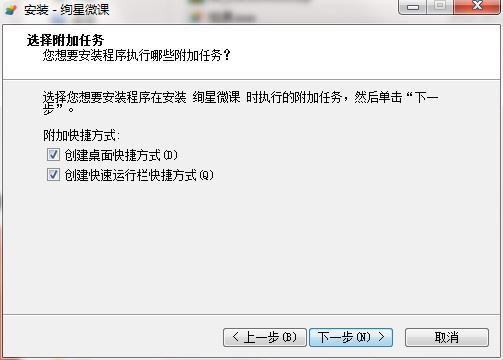The height and width of the screenshot is (360, 503).
Task: Cancel setup via the 取消 button
Action: (447, 337)
